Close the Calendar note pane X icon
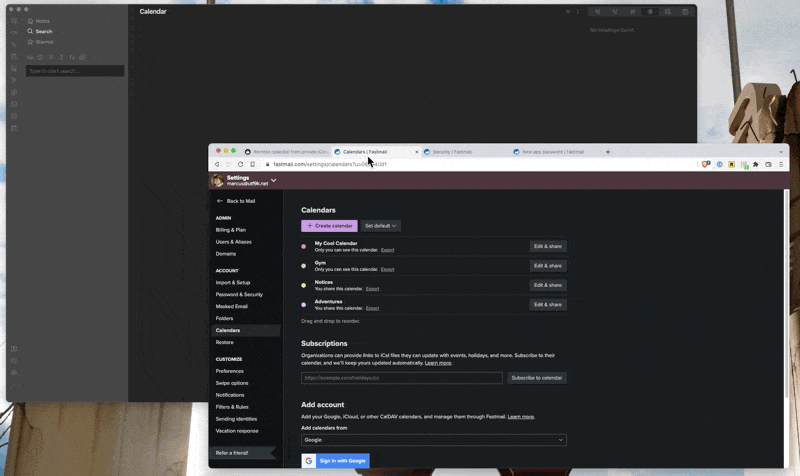Screen dimensions: 800x476 coord(568,11)
